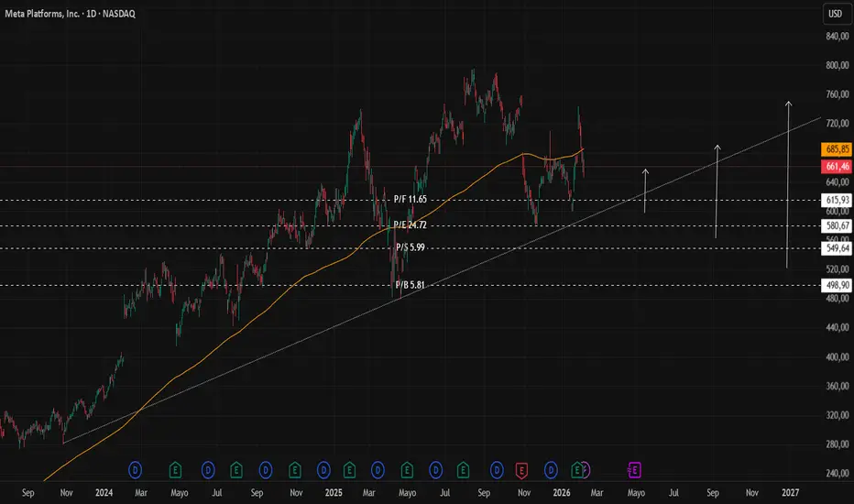Select the P/B 5.81 level text
This screenshot has width=854, height=504.
(x=411, y=285)
